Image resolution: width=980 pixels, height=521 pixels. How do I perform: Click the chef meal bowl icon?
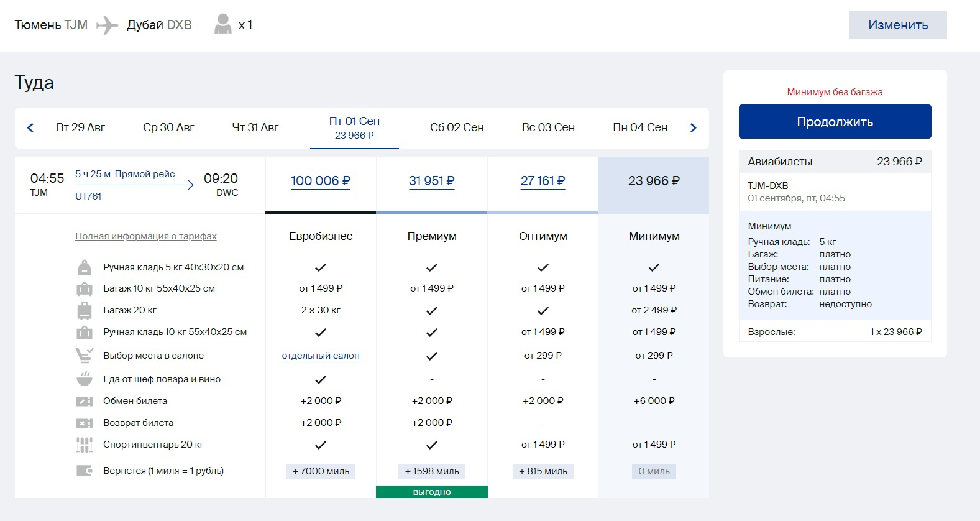(85, 379)
